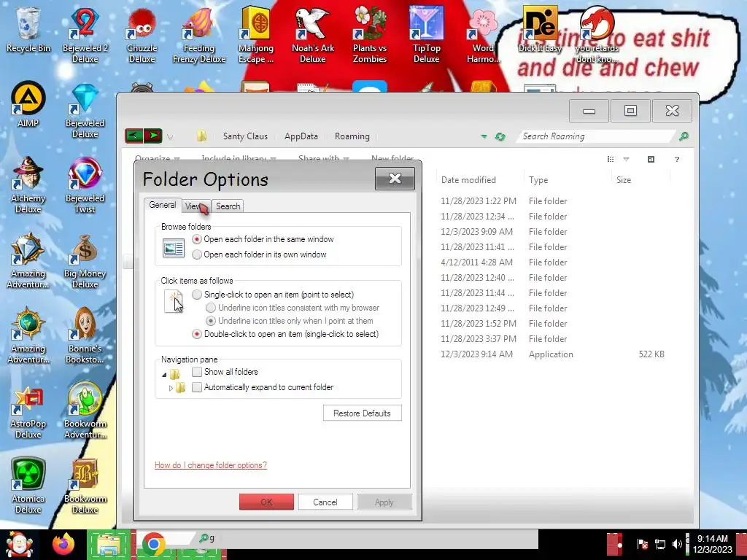Sort by Date modified column header

click(468, 179)
